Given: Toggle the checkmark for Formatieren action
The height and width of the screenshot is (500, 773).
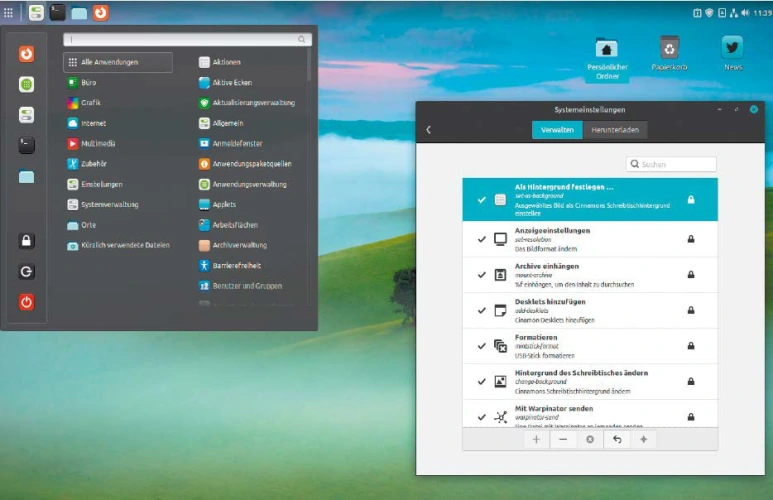Looking at the screenshot, I should (x=482, y=346).
